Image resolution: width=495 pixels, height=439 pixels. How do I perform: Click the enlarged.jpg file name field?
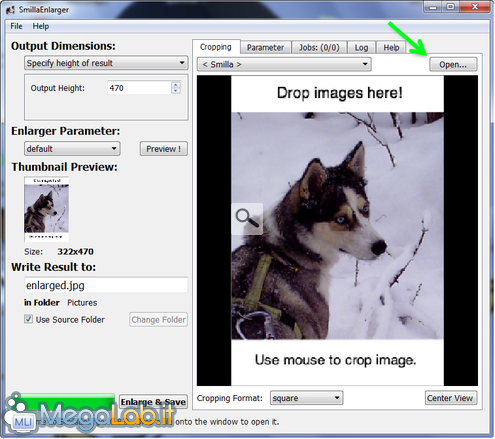pos(106,285)
